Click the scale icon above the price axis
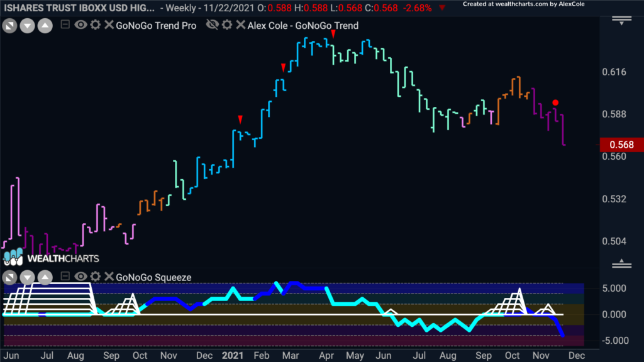Viewport: 644px width, 362px height. [x=622, y=21]
